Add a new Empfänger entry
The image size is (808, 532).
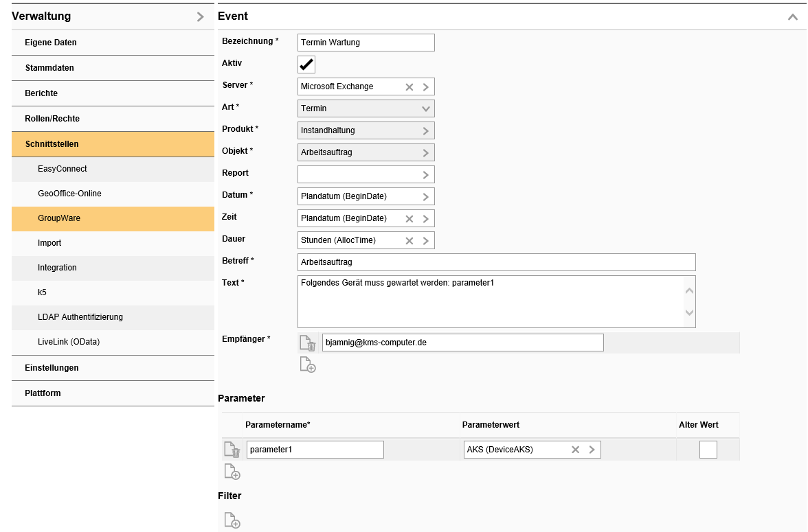[308, 365]
